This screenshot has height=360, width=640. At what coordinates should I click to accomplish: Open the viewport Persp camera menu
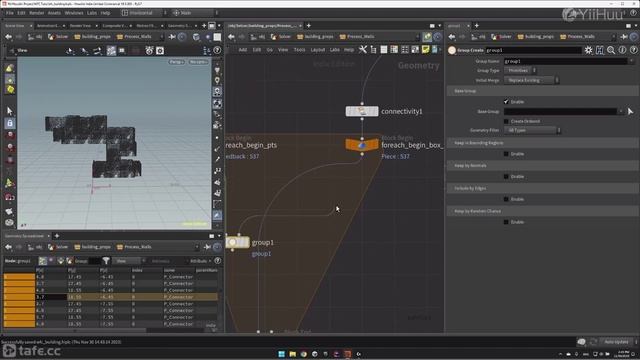pos(176,62)
